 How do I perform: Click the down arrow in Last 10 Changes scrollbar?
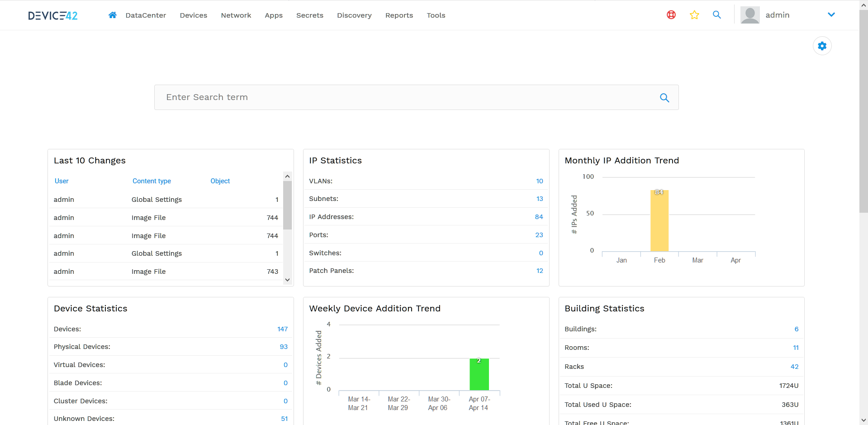[287, 280]
